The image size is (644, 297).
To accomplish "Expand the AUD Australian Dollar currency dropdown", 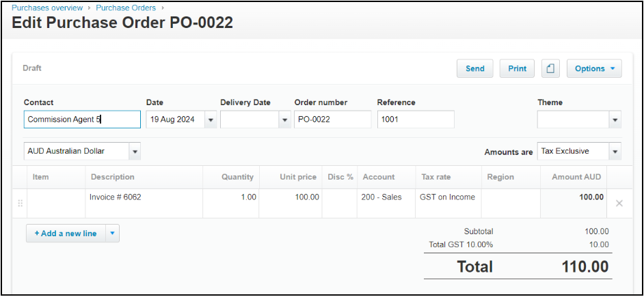I will click(135, 152).
